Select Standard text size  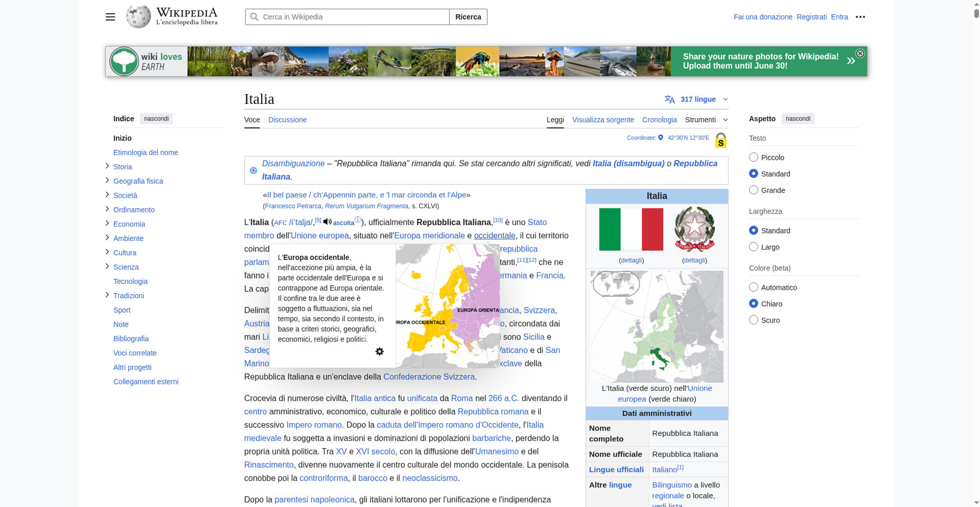pos(754,174)
